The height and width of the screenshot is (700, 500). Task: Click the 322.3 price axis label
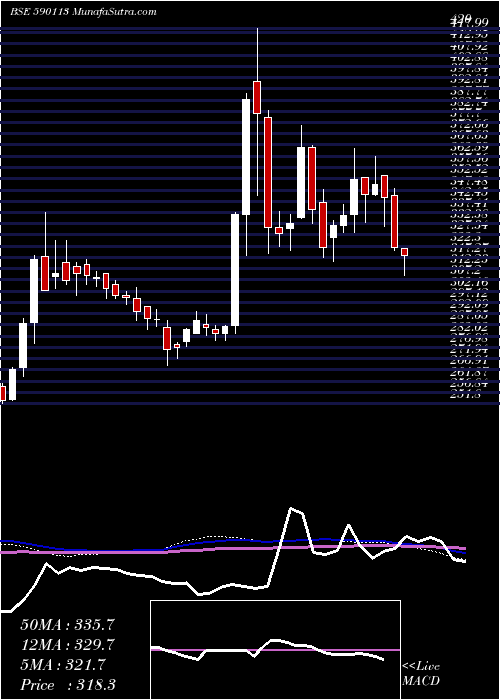pyautogui.click(x=468, y=238)
